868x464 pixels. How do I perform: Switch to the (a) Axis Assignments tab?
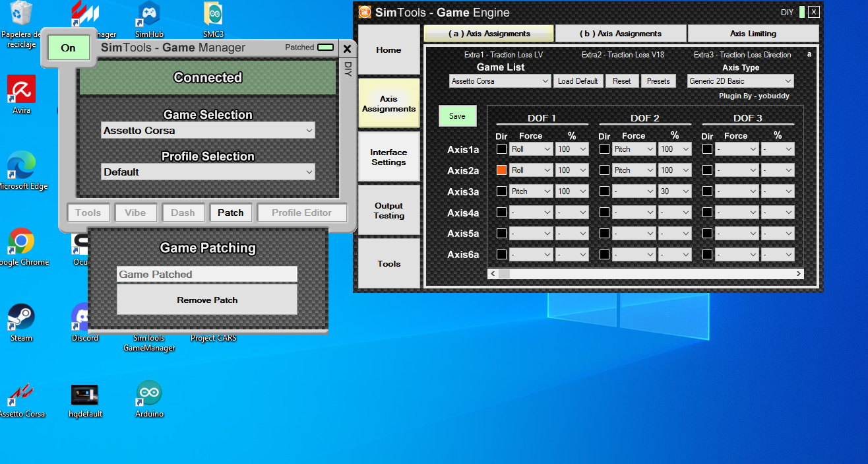point(489,34)
